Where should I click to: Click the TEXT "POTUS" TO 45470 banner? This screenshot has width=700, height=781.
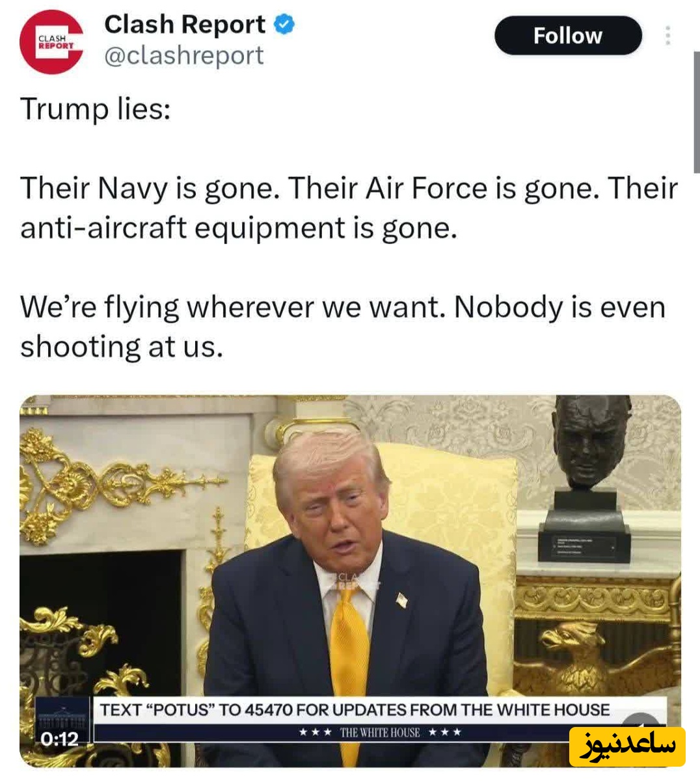(x=355, y=709)
